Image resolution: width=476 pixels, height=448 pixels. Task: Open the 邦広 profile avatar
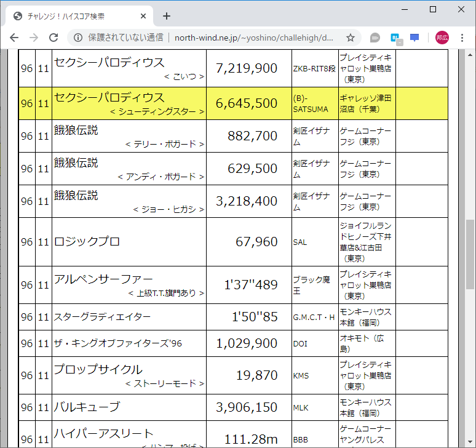(442, 38)
